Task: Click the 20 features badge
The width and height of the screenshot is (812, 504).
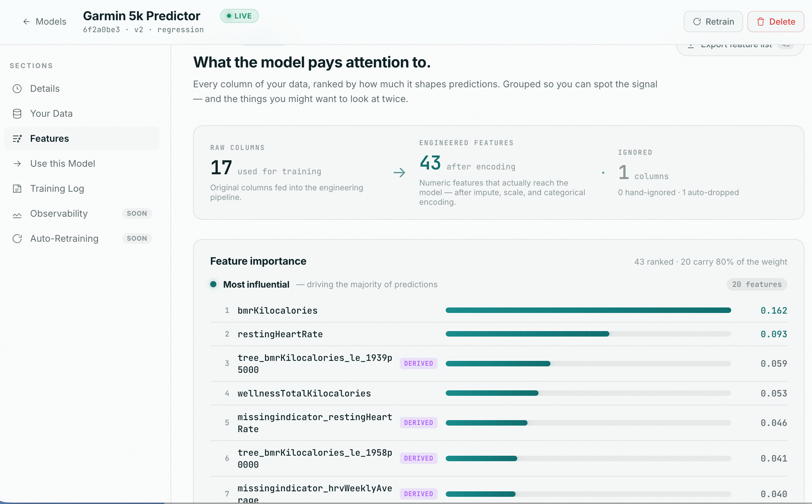Action: point(757,284)
